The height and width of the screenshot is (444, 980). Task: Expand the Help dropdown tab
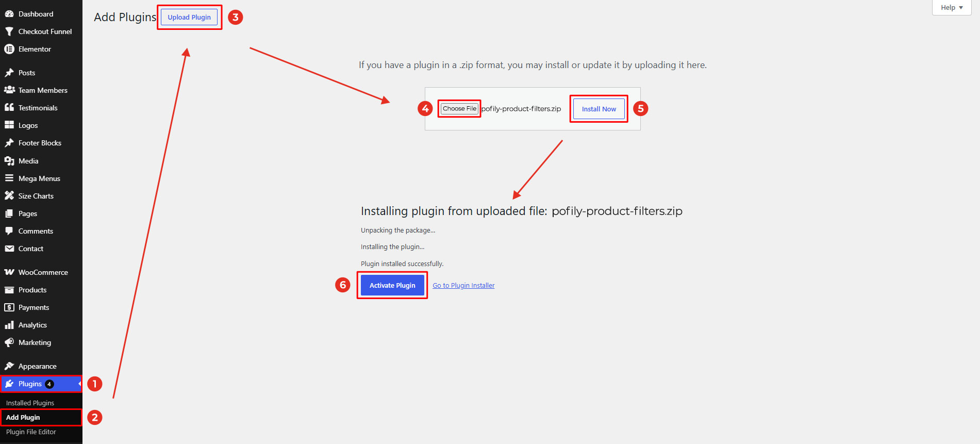[x=952, y=8]
